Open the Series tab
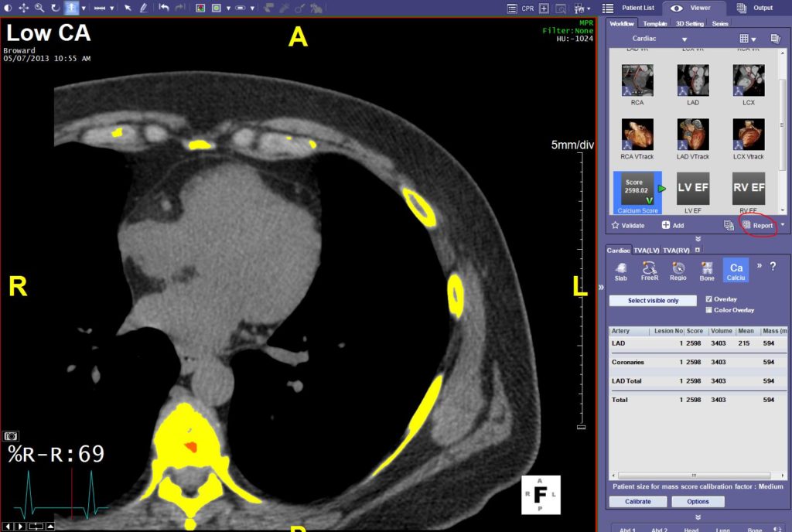 720,23
